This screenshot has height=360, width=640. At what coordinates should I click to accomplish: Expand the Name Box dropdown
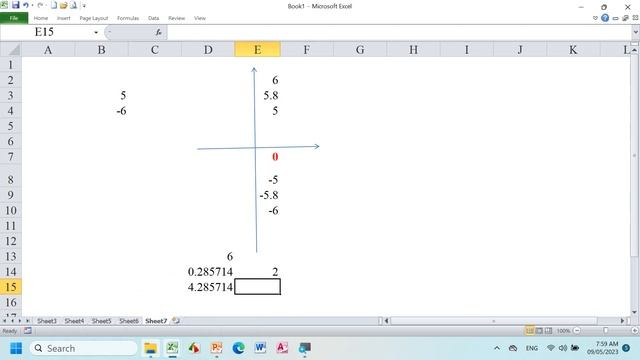pos(96,32)
